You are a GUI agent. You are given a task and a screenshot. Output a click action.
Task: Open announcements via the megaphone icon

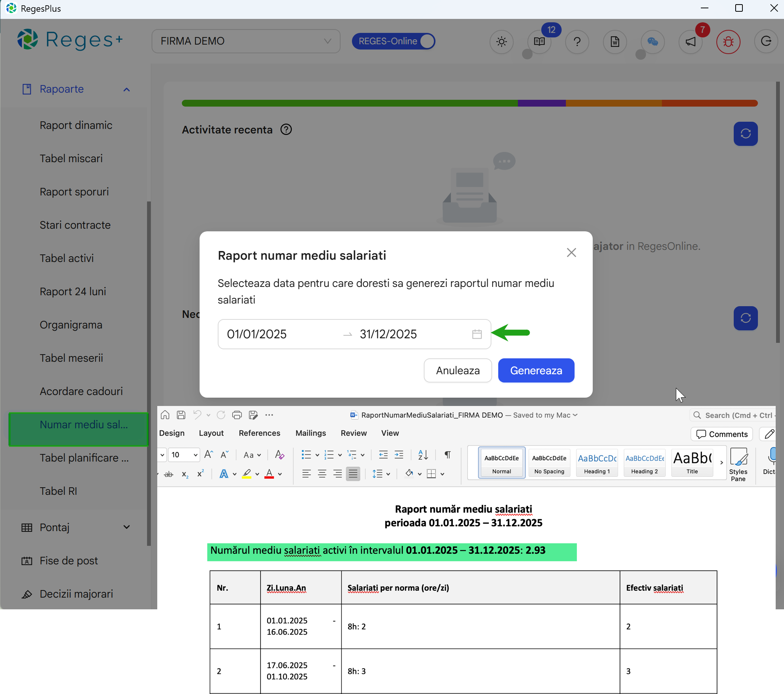(690, 42)
